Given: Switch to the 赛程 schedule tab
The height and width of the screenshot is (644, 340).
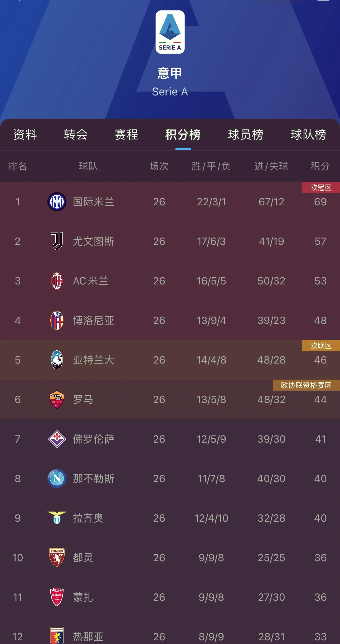Looking at the screenshot, I should [x=126, y=134].
